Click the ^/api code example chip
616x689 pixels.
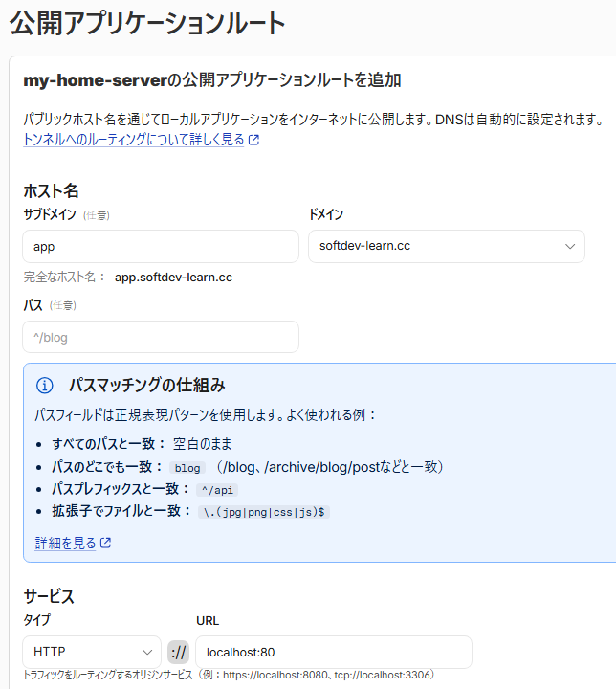point(217,490)
